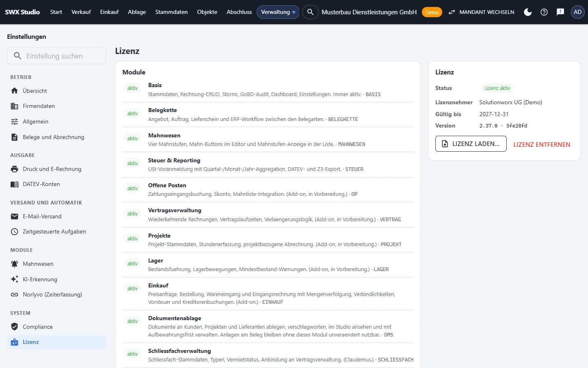This screenshot has width=588, height=368.
Task: Click the Schliessfachverwaltung module title
Action: (x=180, y=351)
